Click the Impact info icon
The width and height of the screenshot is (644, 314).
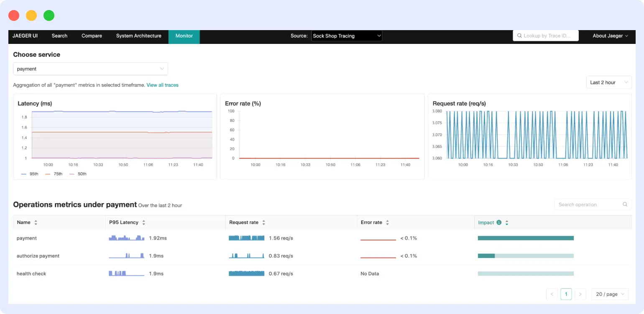coord(499,223)
